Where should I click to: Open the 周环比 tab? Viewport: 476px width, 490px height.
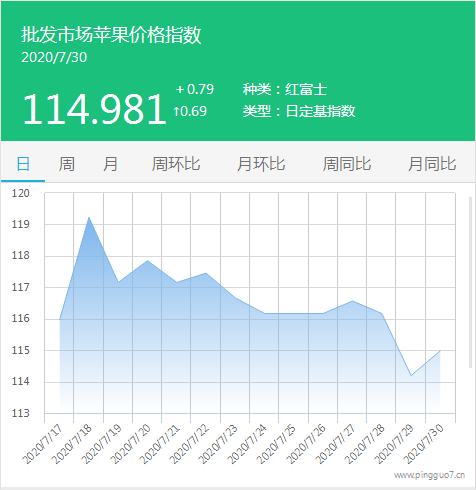[x=176, y=164]
